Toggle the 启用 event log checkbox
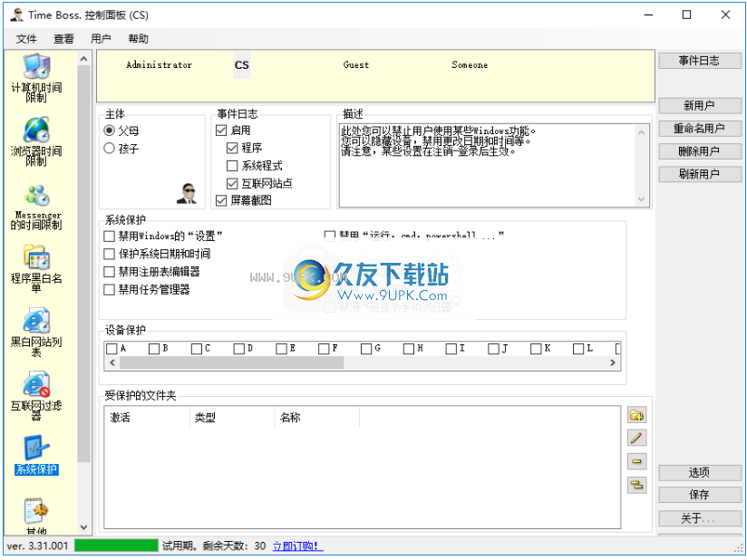 tap(221, 130)
